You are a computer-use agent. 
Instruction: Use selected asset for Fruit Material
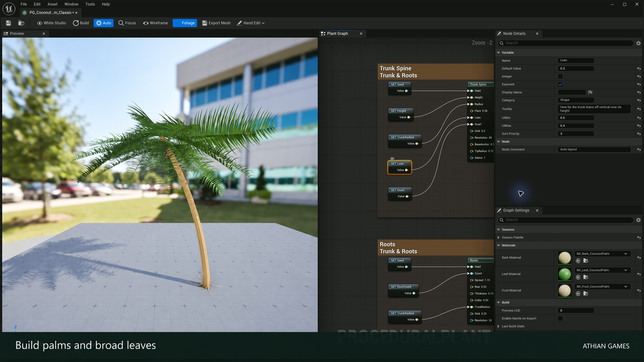[578, 294]
